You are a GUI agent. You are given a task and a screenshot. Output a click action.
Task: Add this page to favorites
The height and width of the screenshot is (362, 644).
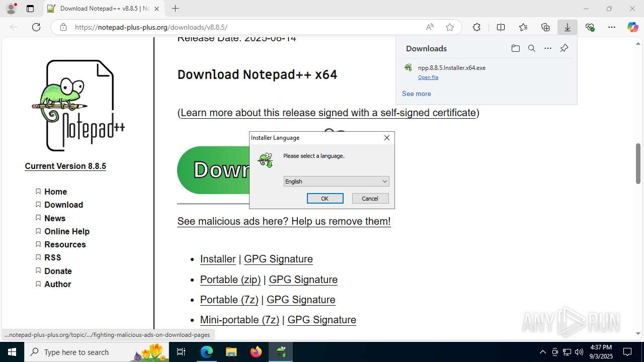click(x=450, y=27)
